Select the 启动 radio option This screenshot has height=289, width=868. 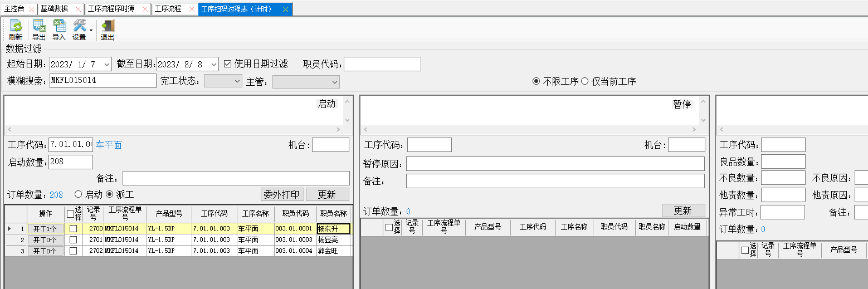79,194
